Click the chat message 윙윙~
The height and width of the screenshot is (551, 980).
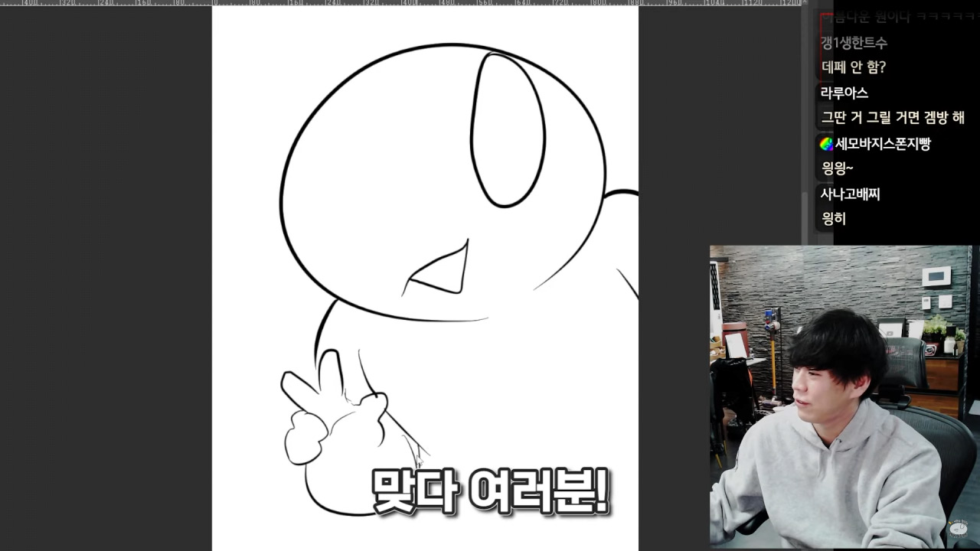pos(837,168)
